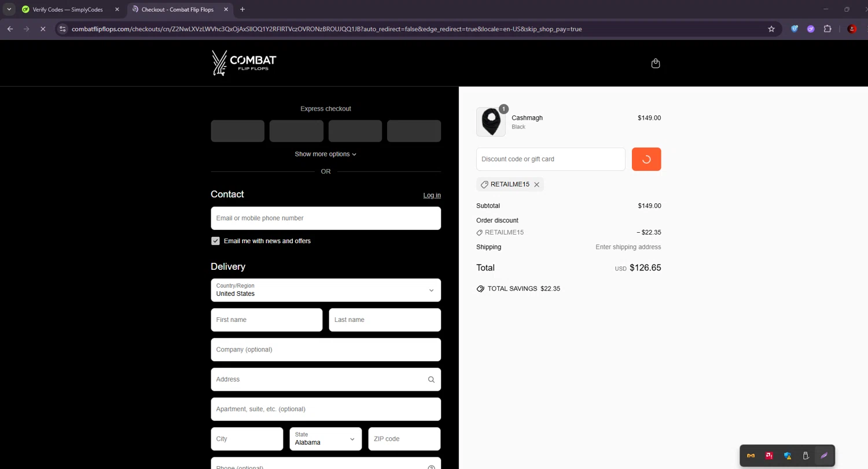This screenshot has height=469, width=868.
Task: Click the safely remove USB tray icon
Action: point(806,456)
